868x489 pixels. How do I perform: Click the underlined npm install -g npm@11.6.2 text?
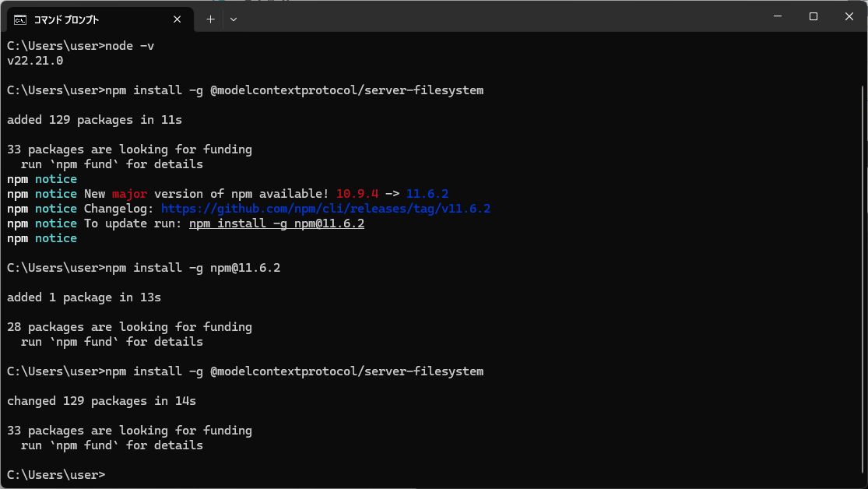(276, 223)
